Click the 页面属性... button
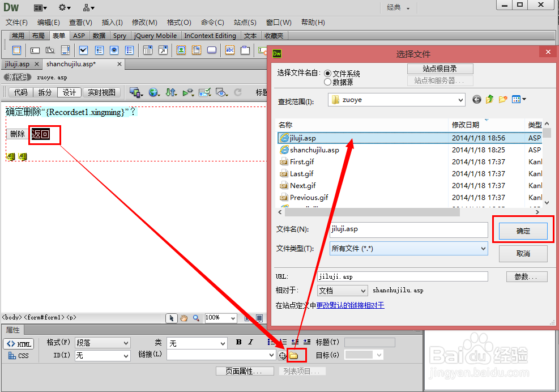559x392 pixels. tap(245, 371)
